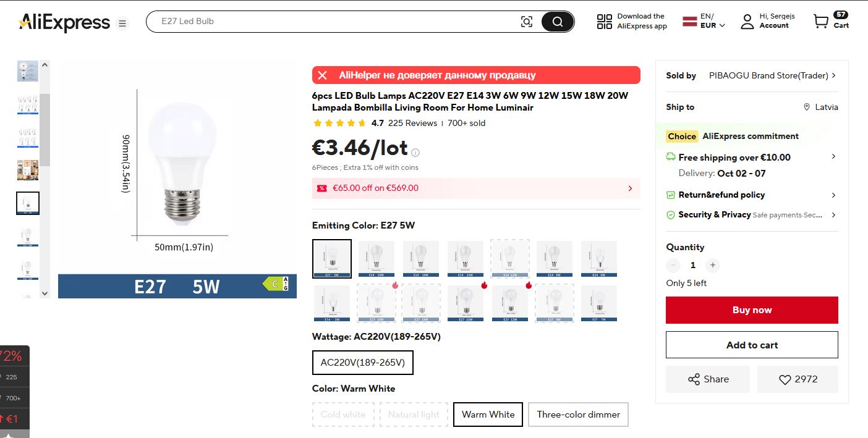Click the image search camera icon
The width and height of the screenshot is (868, 438).
[x=526, y=22]
